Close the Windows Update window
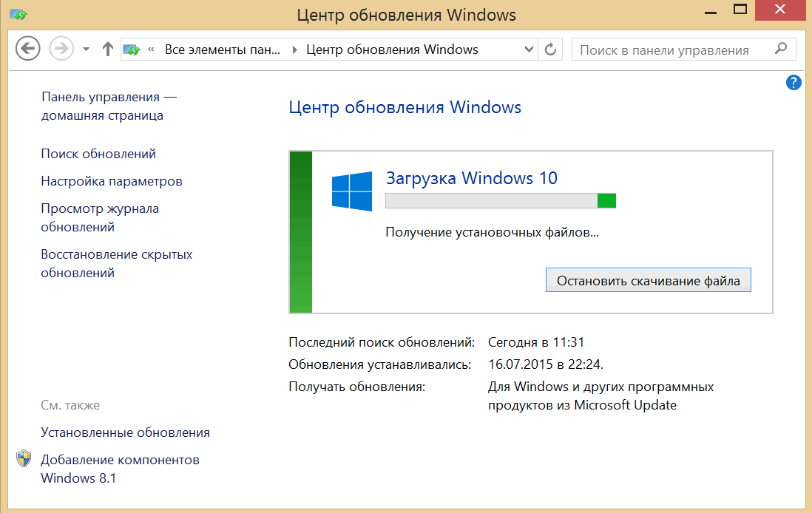Image resolution: width=812 pixels, height=513 pixels. (x=780, y=10)
